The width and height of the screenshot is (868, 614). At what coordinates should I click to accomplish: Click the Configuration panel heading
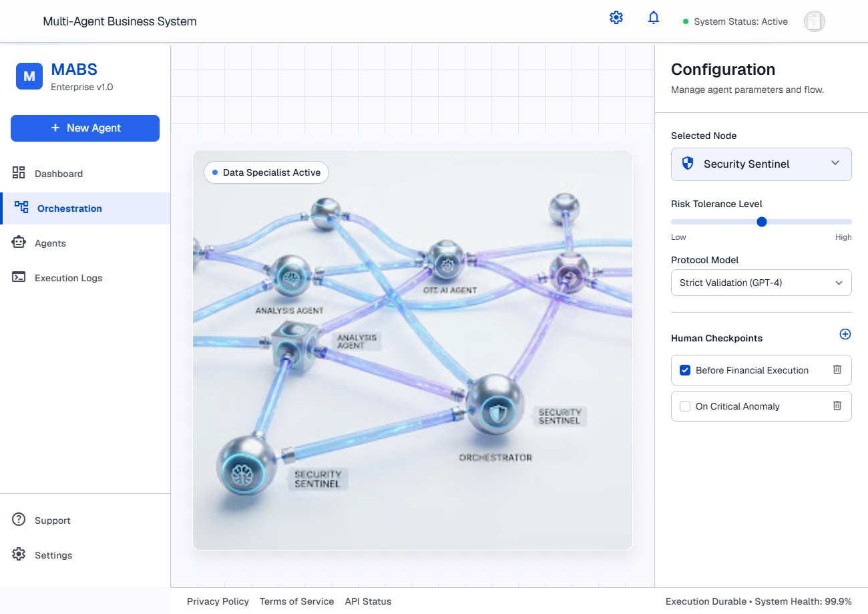[723, 69]
